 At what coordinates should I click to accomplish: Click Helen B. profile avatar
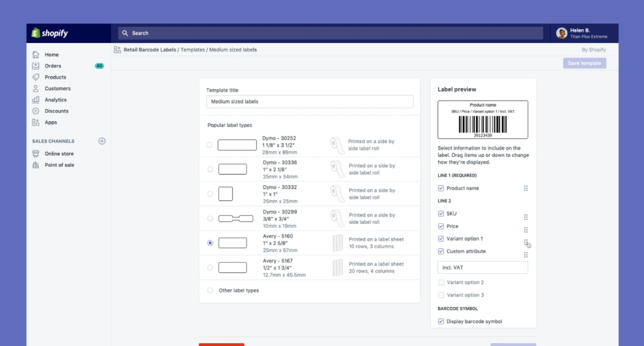(561, 33)
